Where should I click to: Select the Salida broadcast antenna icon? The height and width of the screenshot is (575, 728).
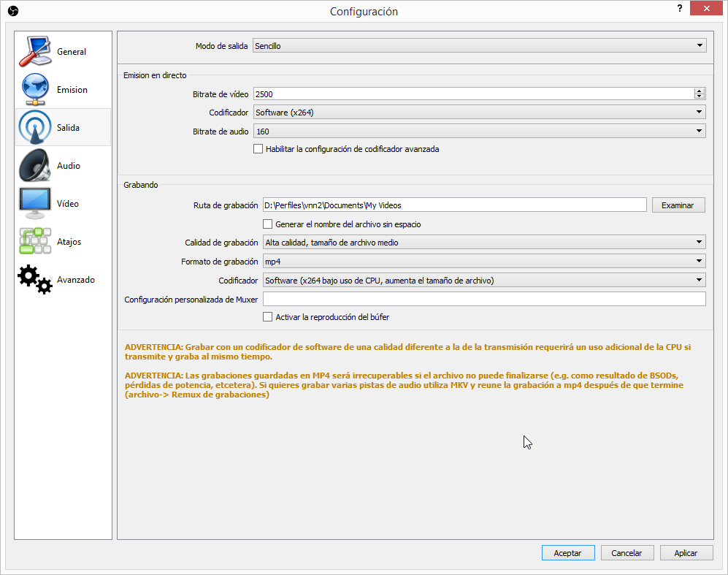point(34,128)
